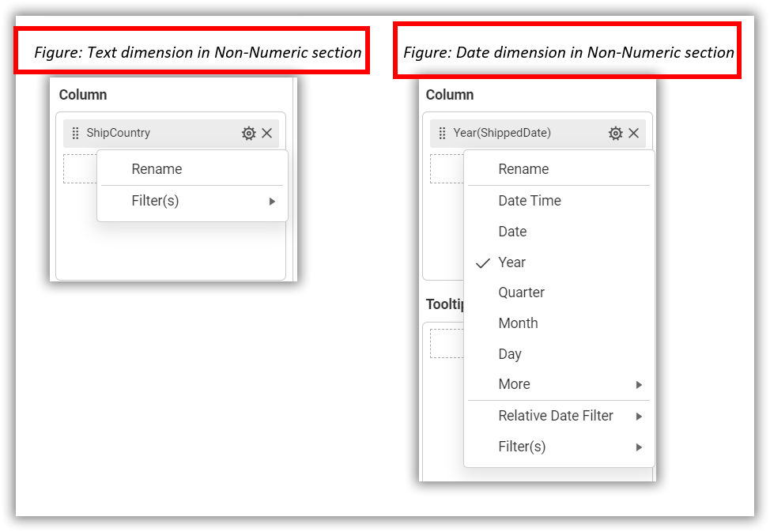Switch date grouping to Quarter
Image resolution: width=770 pixels, height=532 pixels.
click(x=521, y=292)
